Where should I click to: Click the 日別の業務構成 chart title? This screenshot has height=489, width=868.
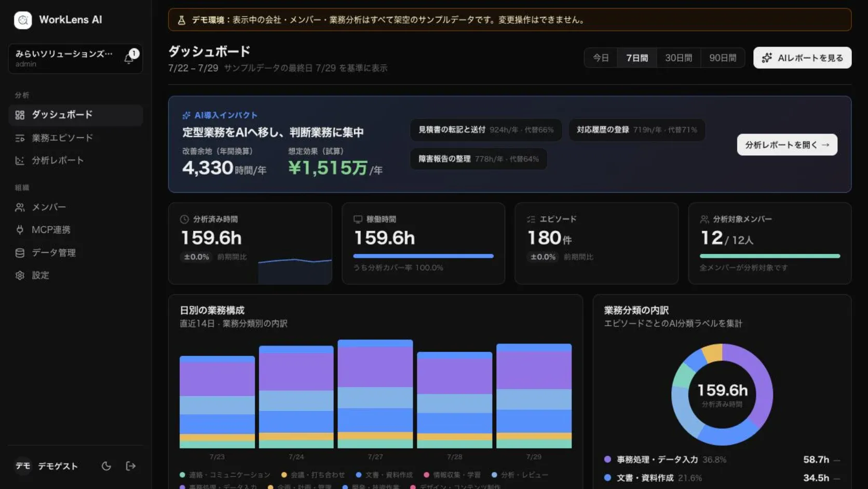point(212,311)
